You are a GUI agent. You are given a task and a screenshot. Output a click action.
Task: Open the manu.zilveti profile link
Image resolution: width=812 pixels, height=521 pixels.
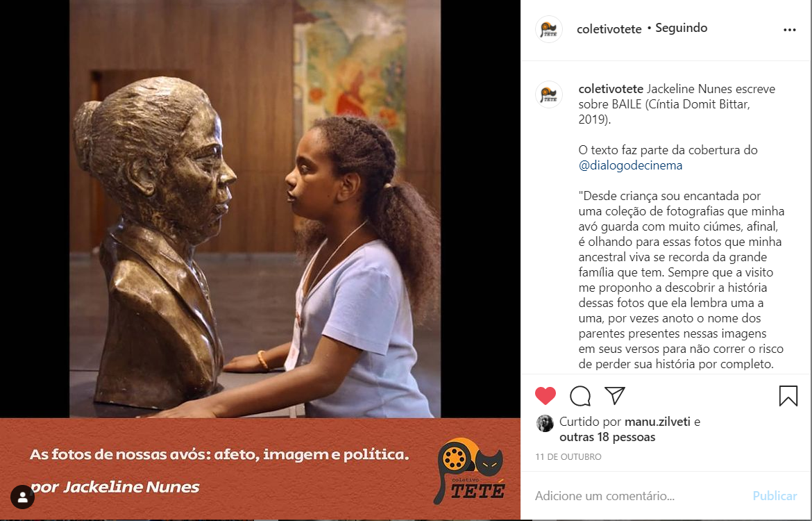point(657,422)
